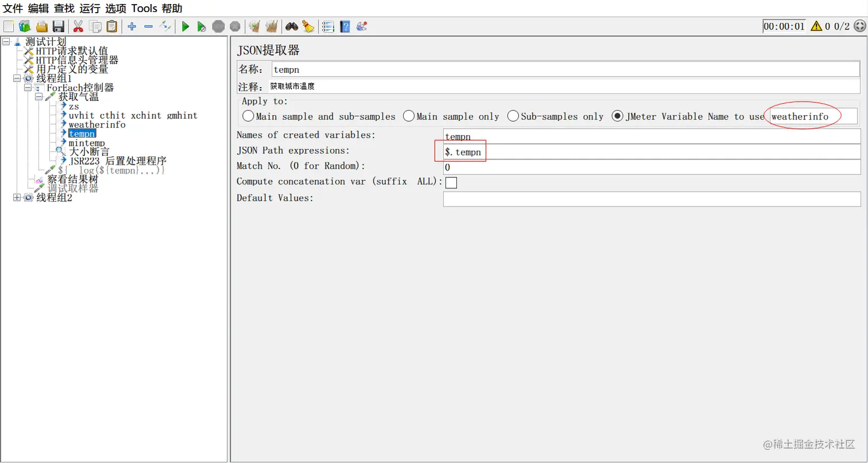The width and height of the screenshot is (868, 463).
Task: Select the Main sample only radio button
Action: pyautogui.click(x=409, y=116)
